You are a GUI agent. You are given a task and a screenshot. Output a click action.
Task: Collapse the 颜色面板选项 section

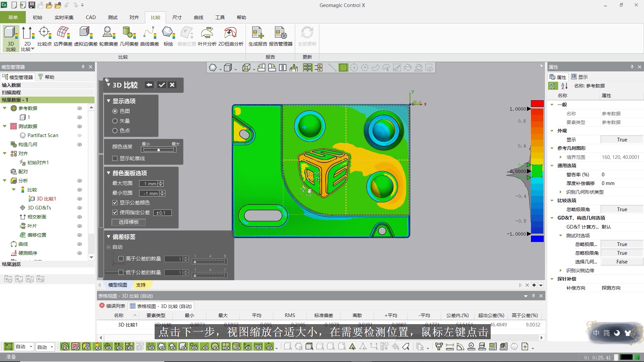tap(109, 173)
